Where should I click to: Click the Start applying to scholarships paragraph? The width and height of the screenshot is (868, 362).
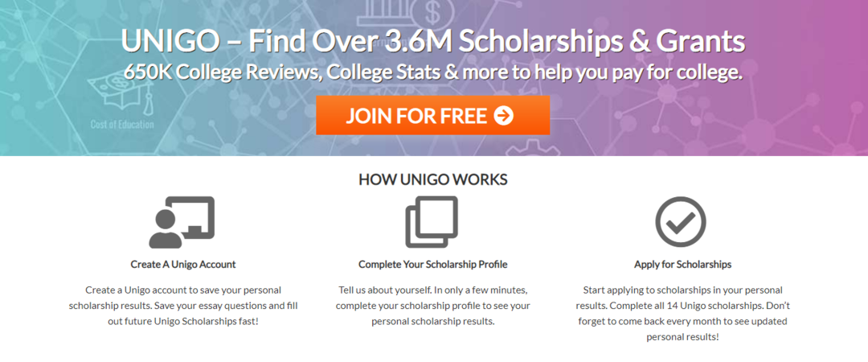click(x=682, y=313)
